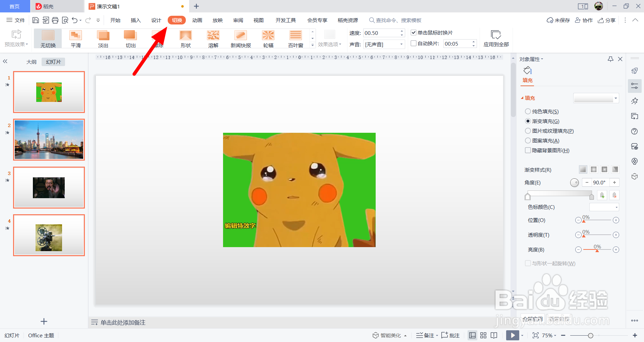Click the star shapes sidebar icon
Viewport: 644px width, 342px height.
point(634,101)
